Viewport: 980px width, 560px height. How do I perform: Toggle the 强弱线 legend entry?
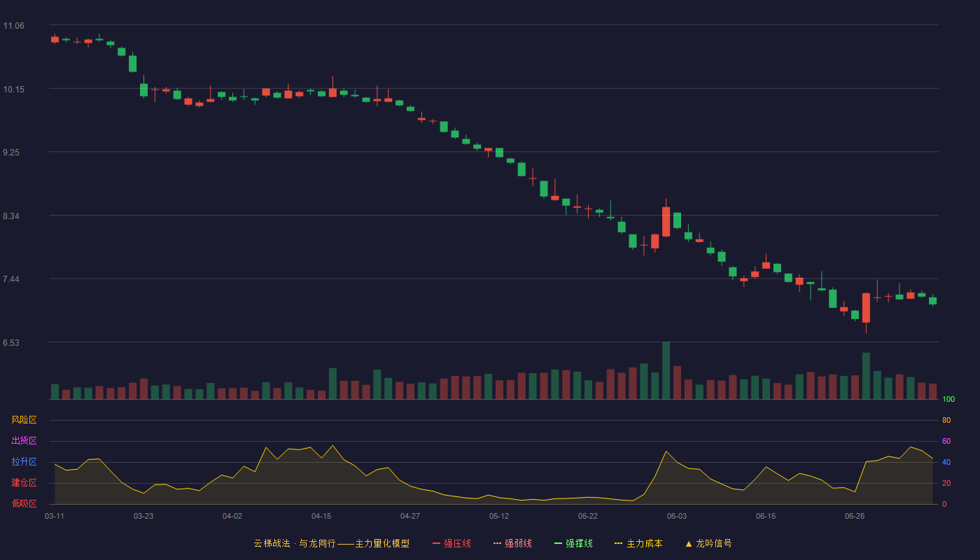(x=512, y=543)
